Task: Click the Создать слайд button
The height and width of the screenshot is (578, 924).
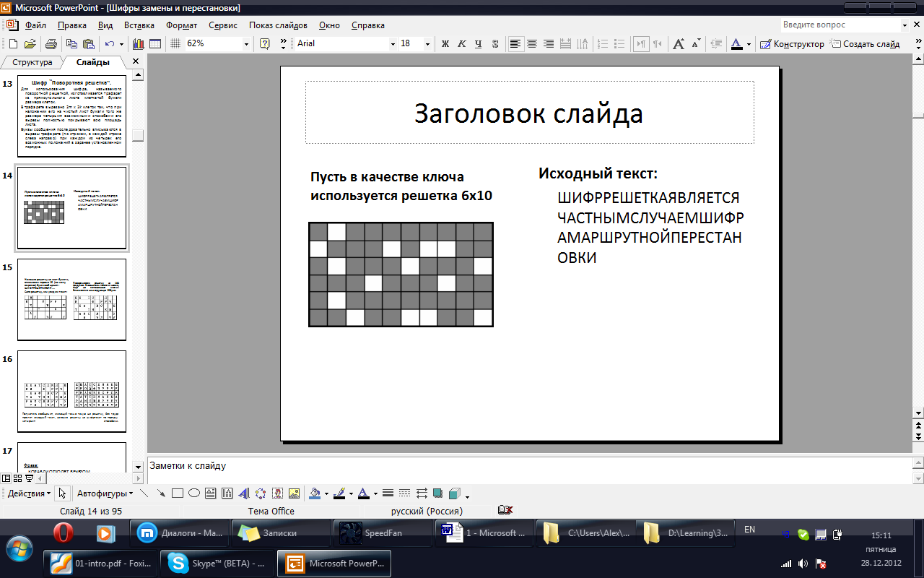Action: pos(865,43)
